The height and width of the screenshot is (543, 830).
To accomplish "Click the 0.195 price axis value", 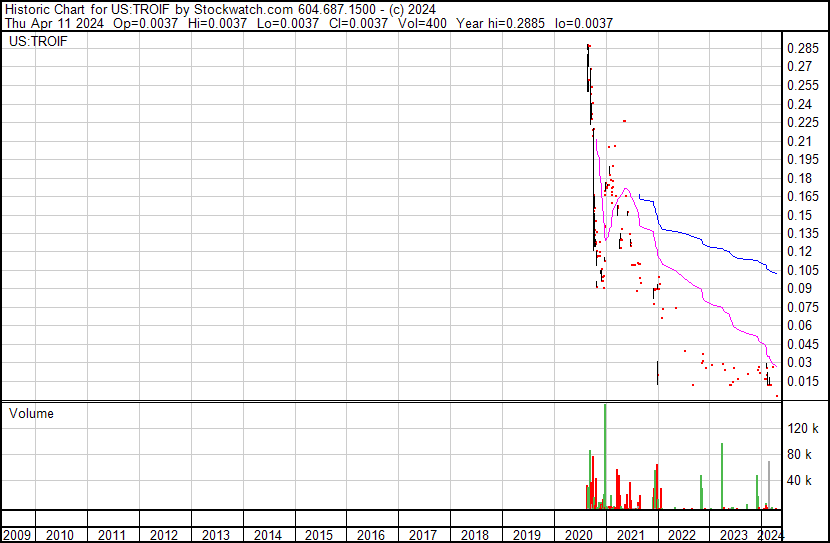I will coord(803,159).
